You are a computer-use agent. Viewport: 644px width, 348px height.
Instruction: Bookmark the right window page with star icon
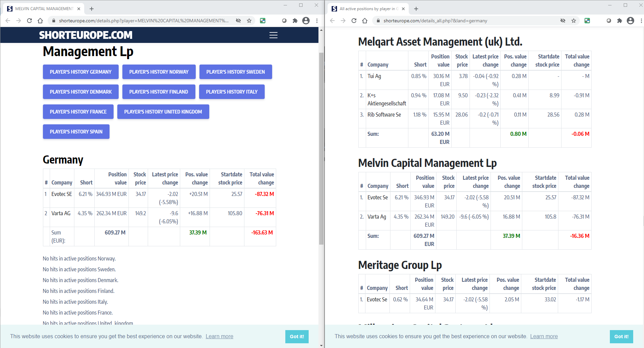pos(574,21)
